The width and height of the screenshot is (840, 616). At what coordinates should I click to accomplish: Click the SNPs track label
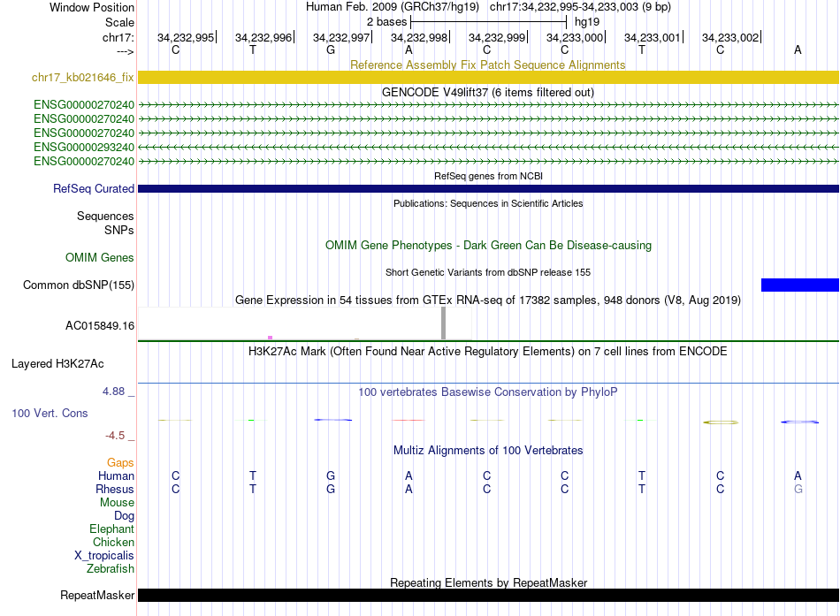[x=119, y=230]
